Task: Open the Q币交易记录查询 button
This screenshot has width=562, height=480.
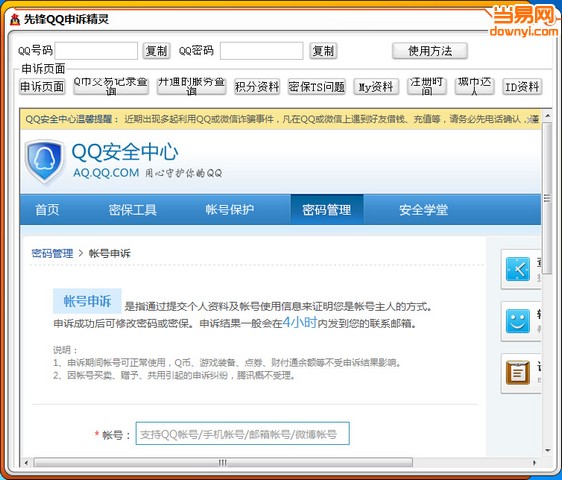Action: [111, 87]
